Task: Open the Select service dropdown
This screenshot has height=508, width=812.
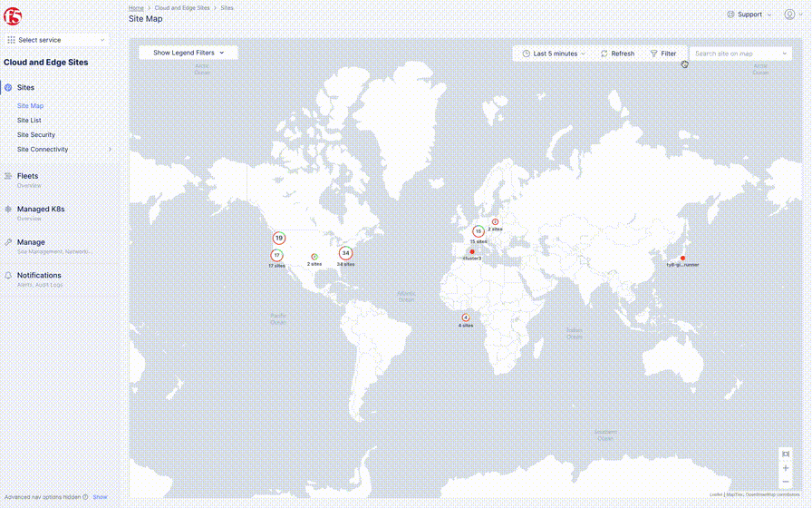Action: (x=57, y=40)
